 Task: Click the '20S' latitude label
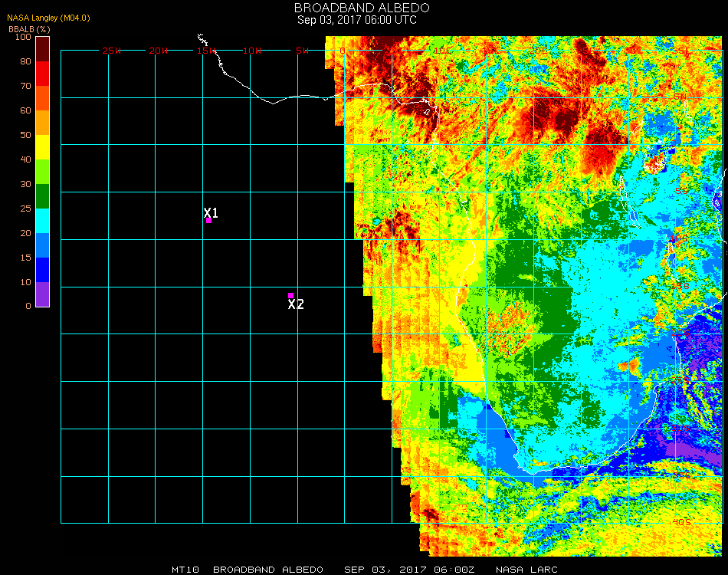tap(680, 333)
